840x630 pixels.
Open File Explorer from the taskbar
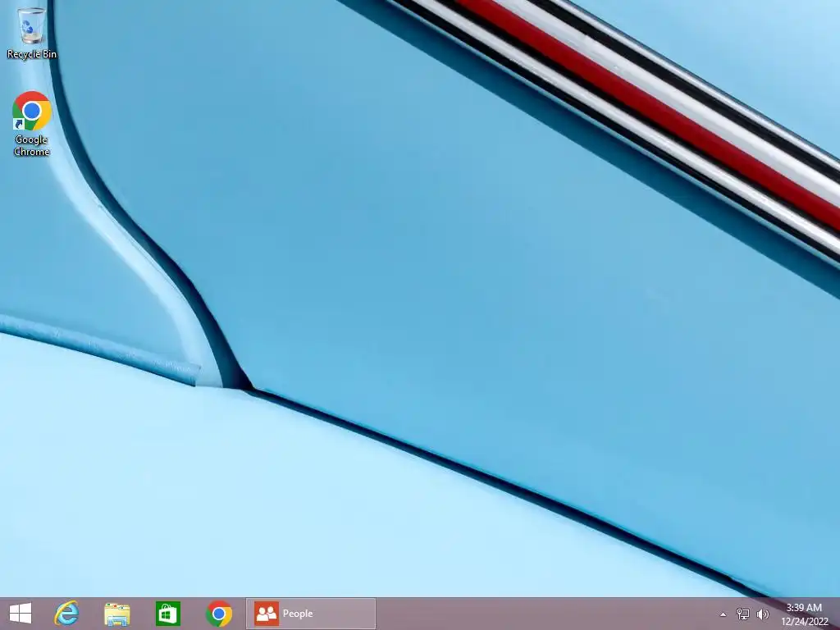(116, 614)
